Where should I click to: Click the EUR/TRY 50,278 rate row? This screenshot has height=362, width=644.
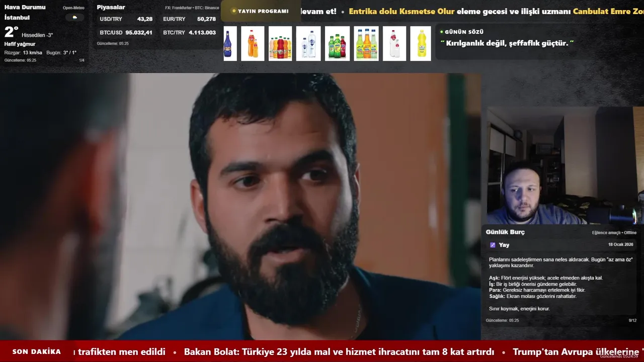[x=190, y=19]
